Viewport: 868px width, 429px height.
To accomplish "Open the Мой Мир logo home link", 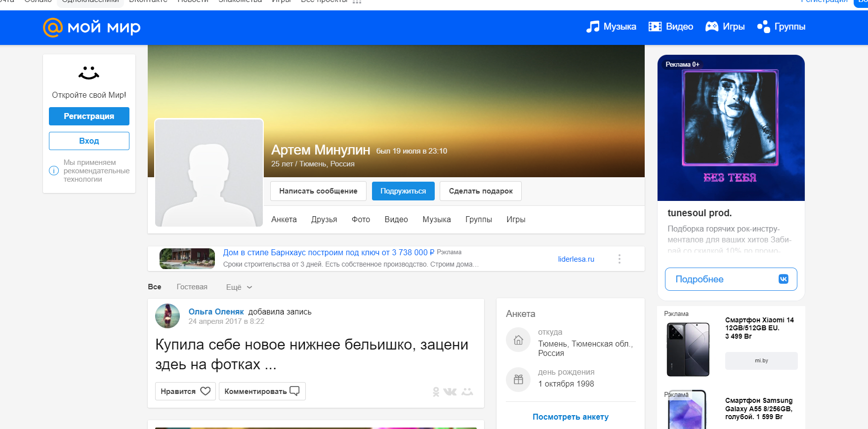I will click(x=92, y=27).
